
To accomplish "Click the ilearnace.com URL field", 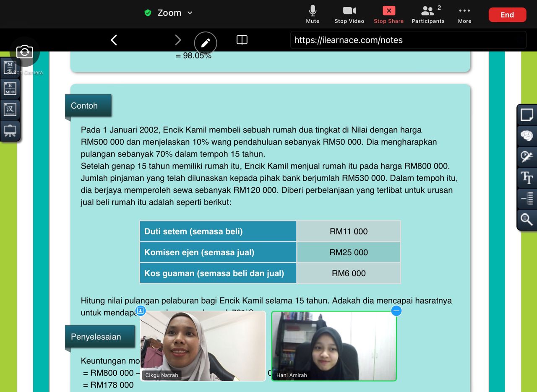I will click(x=408, y=40).
